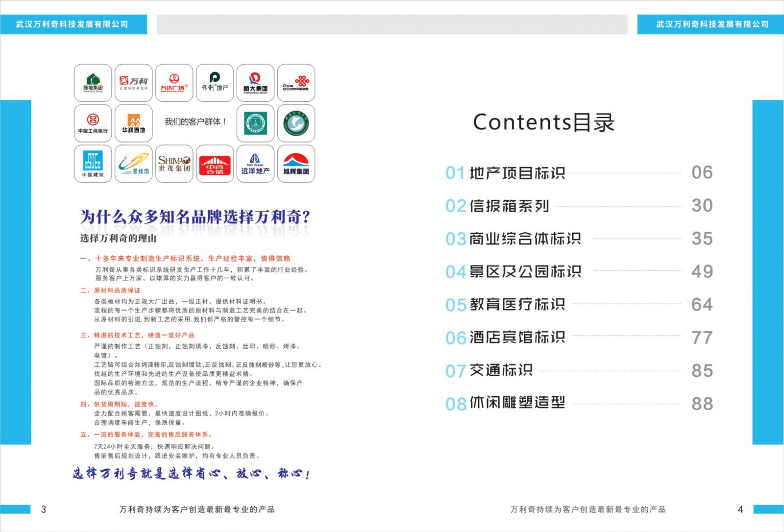Click the left page number 3

pyautogui.click(x=44, y=509)
